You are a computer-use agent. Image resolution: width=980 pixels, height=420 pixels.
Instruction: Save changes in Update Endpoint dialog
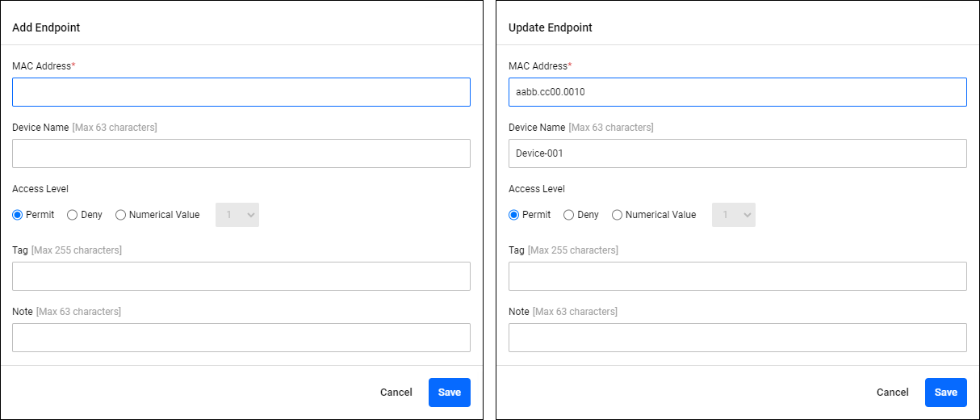[945, 393]
